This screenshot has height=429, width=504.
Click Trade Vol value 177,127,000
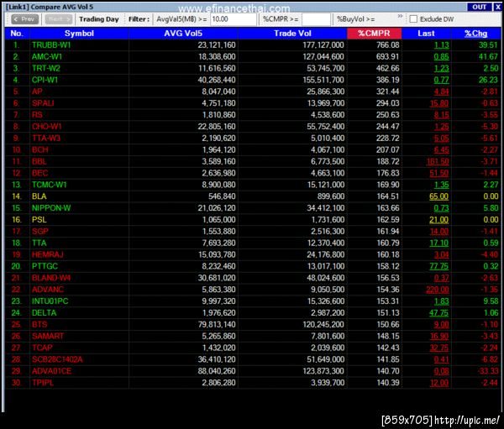point(323,45)
